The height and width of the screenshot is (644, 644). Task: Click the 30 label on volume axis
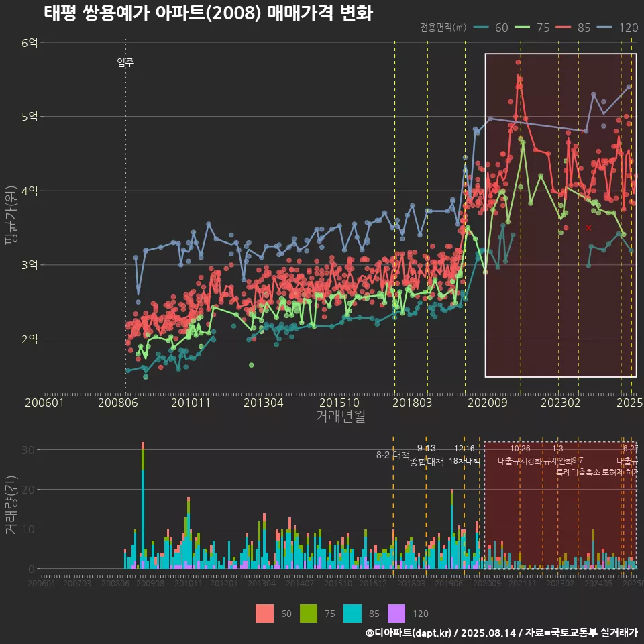pyautogui.click(x=28, y=450)
